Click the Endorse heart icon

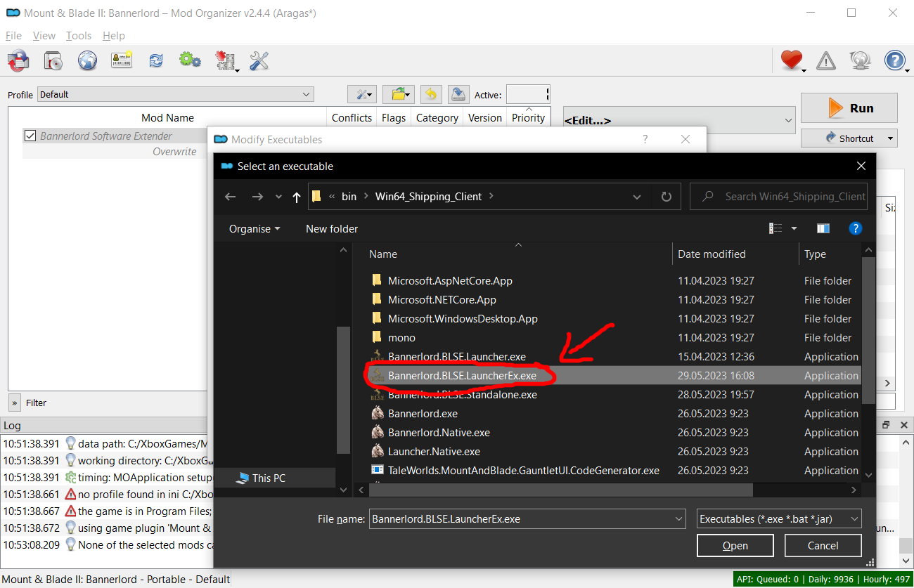pos(792,60)
